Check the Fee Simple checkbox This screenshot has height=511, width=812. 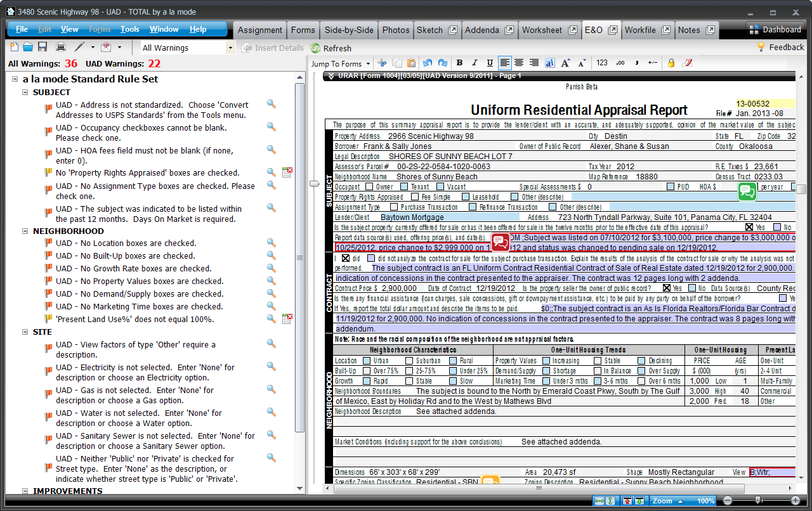pos(415,197)
